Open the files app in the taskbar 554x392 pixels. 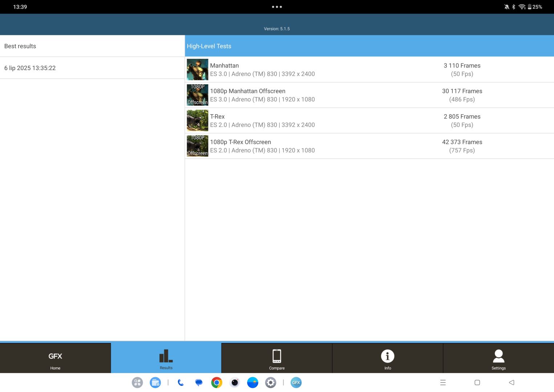pos(155,383)
